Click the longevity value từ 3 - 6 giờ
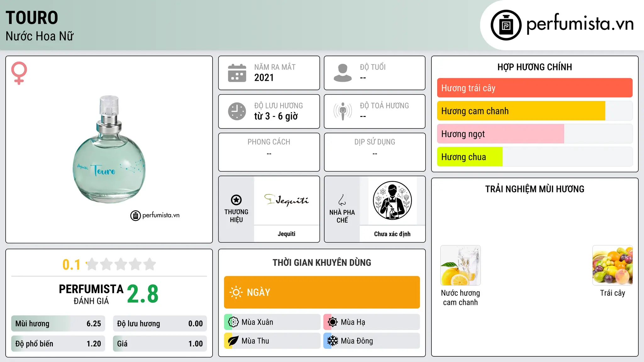Screen dimensions: 644x362 [276, 116]
